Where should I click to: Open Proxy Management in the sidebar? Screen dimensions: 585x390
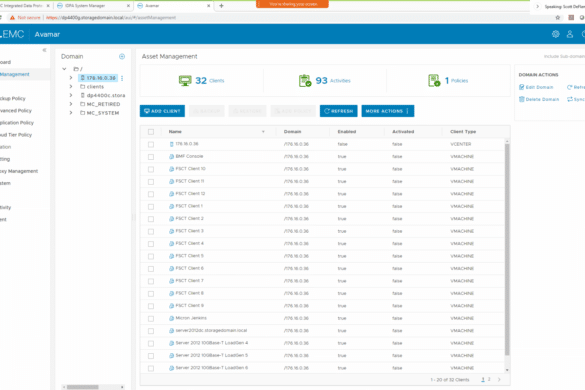point(19,171)
